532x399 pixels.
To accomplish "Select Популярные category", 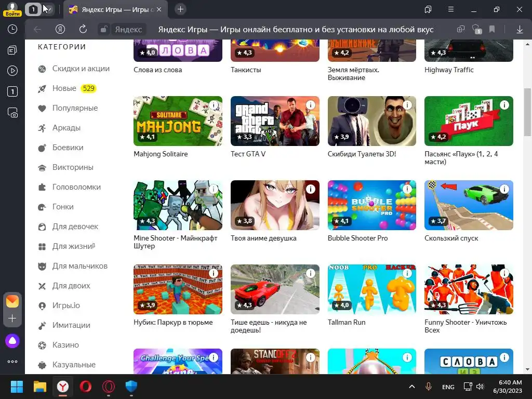I will click(68, 108).
